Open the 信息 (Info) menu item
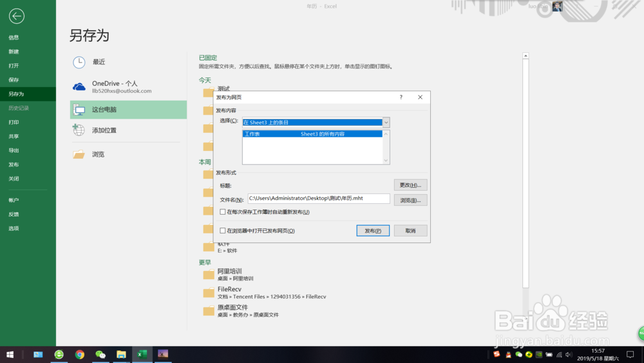This screenshot has height=363, width=644. (x=14, y=37)
